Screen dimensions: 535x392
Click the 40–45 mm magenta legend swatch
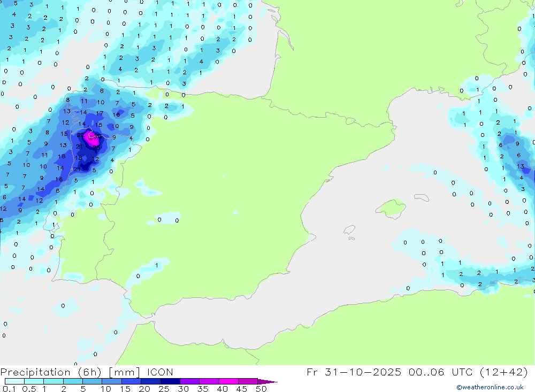tap(228, 381)
